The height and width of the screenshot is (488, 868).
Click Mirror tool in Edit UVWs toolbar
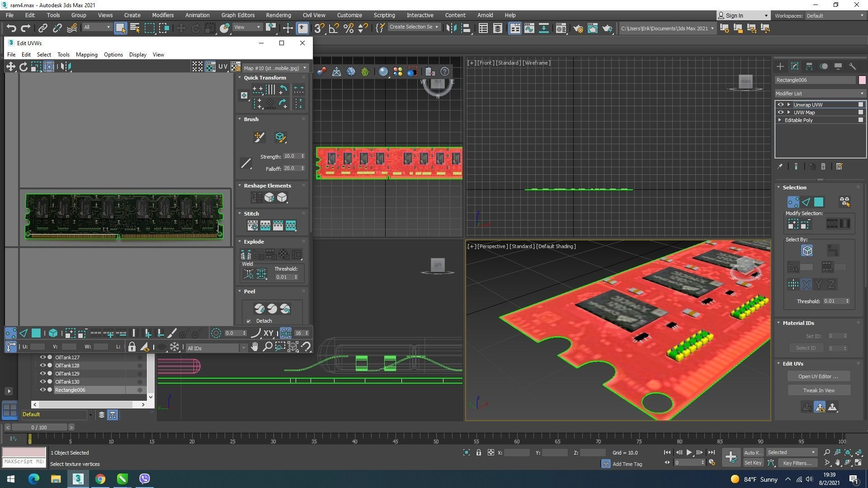(x=66, y=67)
